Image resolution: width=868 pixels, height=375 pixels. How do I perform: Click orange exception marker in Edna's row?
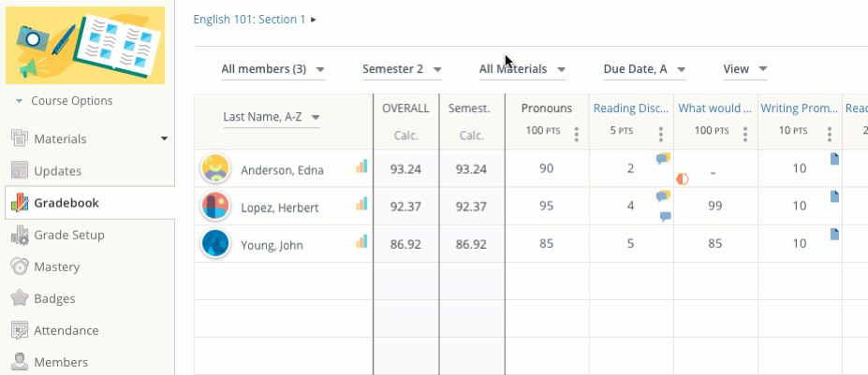(682, 179)
